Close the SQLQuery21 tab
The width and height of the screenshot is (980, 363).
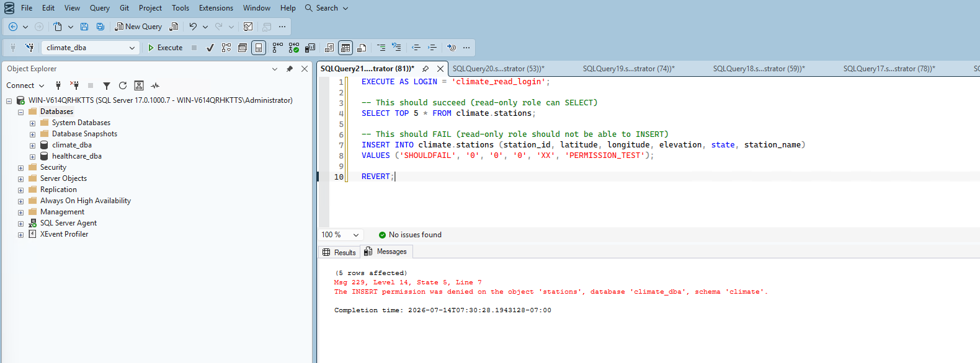pyautogui.click(x=440, y=69)
